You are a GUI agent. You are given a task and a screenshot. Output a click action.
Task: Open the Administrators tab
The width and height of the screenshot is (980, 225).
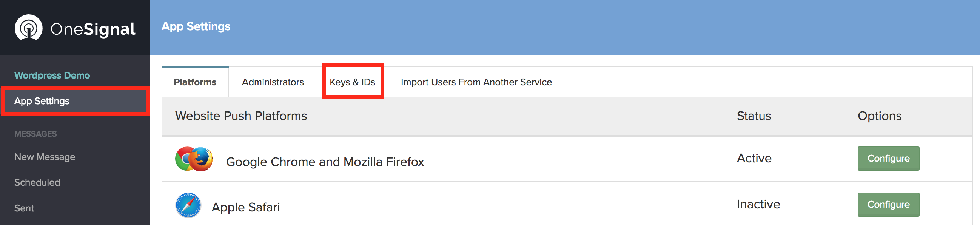click(273, 82)
